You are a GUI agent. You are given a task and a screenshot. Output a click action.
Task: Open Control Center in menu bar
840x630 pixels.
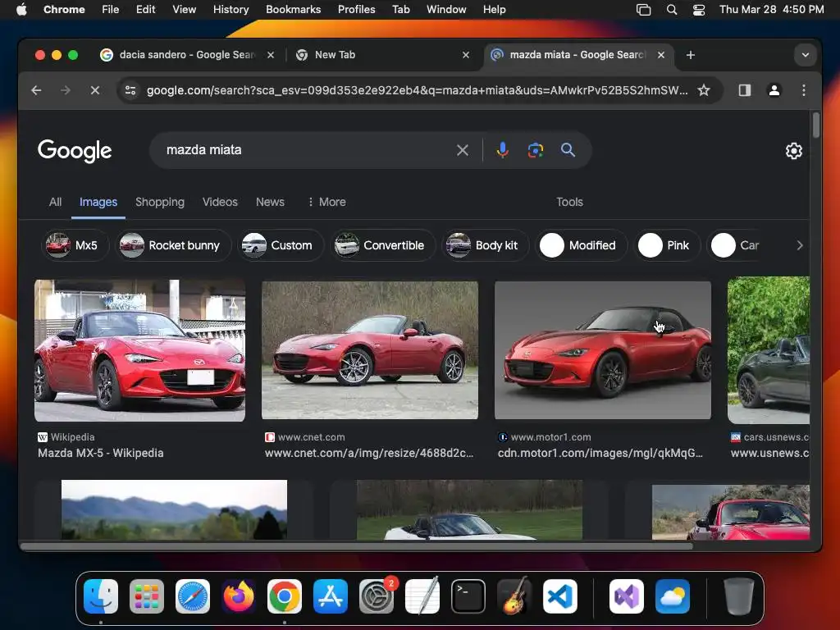(x=699, y=10)
